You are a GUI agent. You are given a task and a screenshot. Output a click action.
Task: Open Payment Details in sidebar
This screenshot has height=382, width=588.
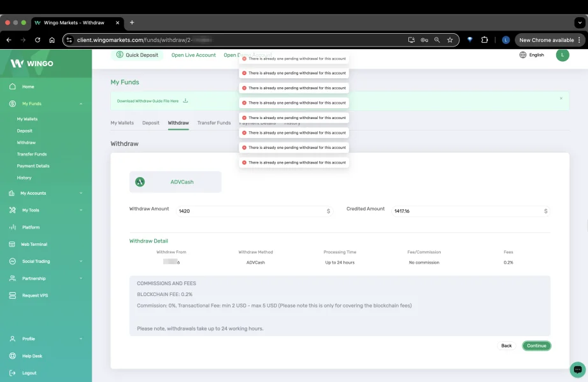pyautogui.click(x=33, y=166)
